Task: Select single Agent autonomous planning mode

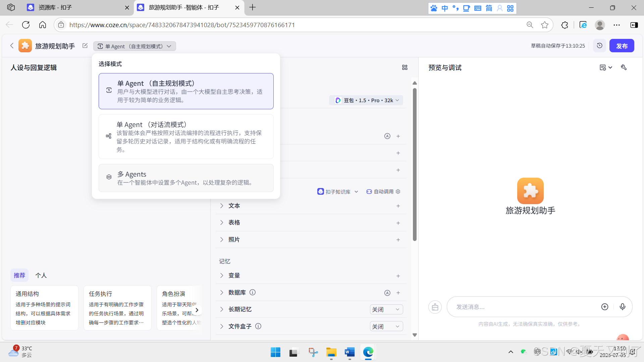Action: pyautogui.click(x=186, y=91)
